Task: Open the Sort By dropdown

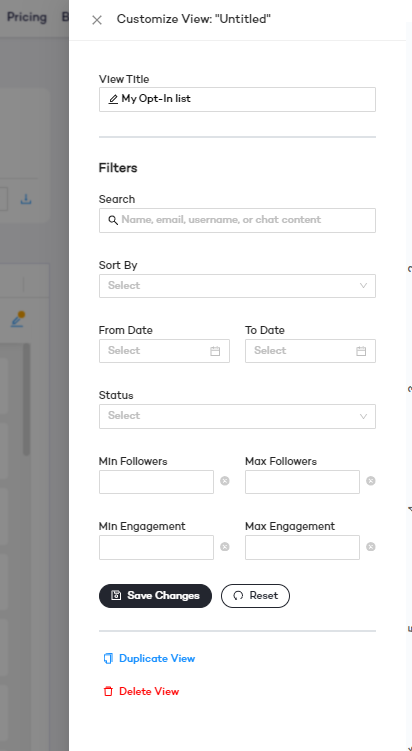Action: (237, 285)
